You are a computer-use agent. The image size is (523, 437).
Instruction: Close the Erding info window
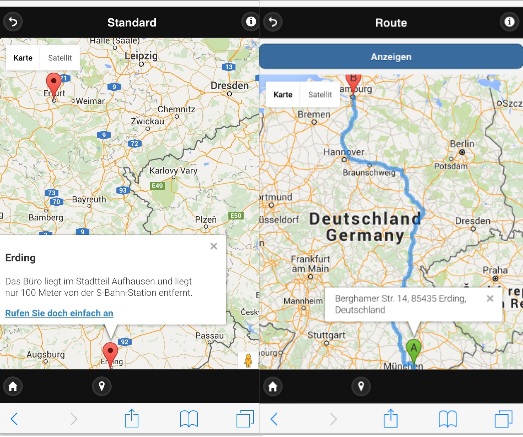point(214,246)
